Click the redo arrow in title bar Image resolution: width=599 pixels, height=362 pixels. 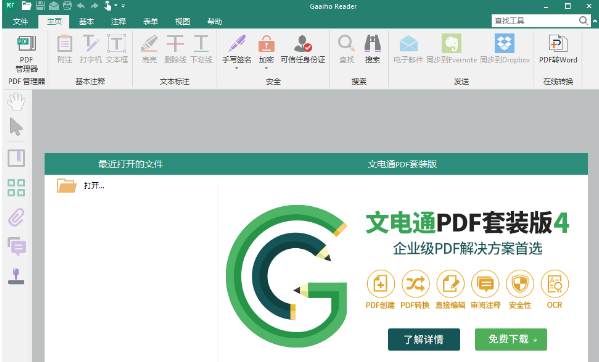click(x=95, y=6)
